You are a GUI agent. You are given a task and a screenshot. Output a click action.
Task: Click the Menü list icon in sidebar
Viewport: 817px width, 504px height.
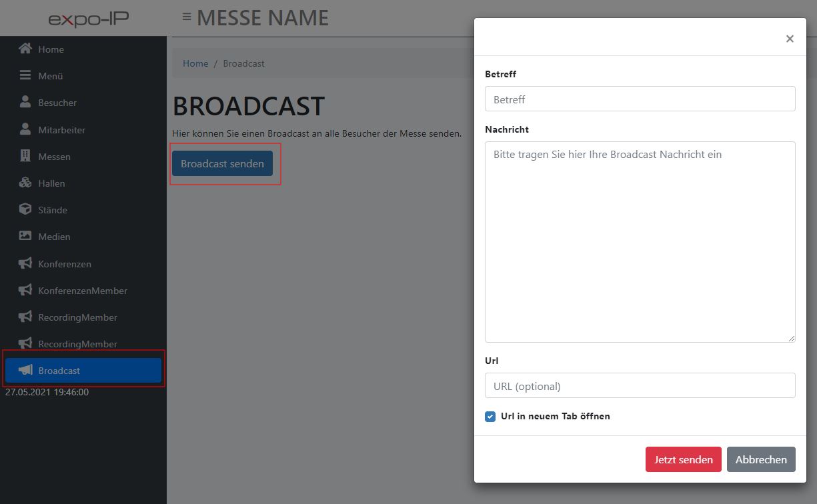point(25,76)
